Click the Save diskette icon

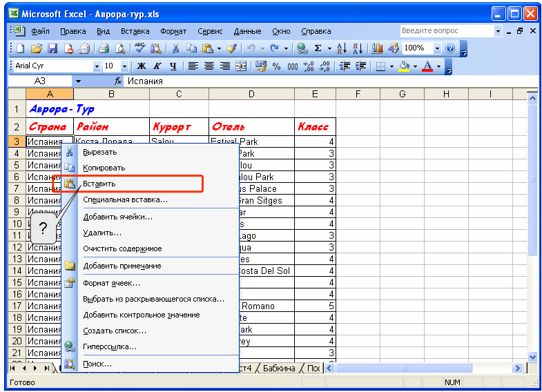point(52,49)
